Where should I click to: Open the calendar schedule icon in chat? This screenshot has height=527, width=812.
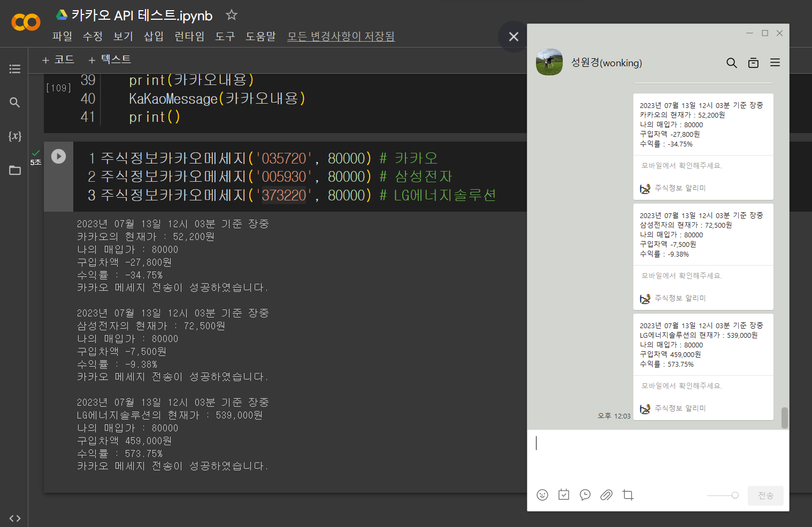tap(564, 495)
